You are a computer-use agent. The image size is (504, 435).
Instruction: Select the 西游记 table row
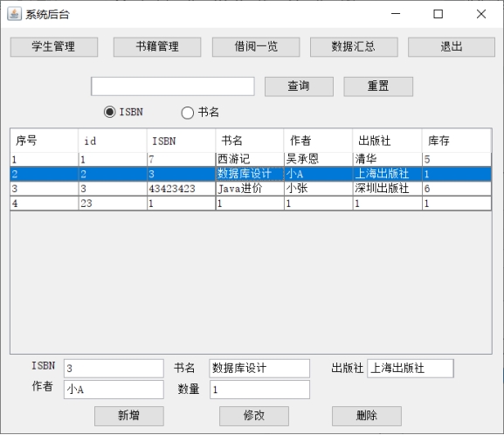pyautogui.click(x=251, y=160)
